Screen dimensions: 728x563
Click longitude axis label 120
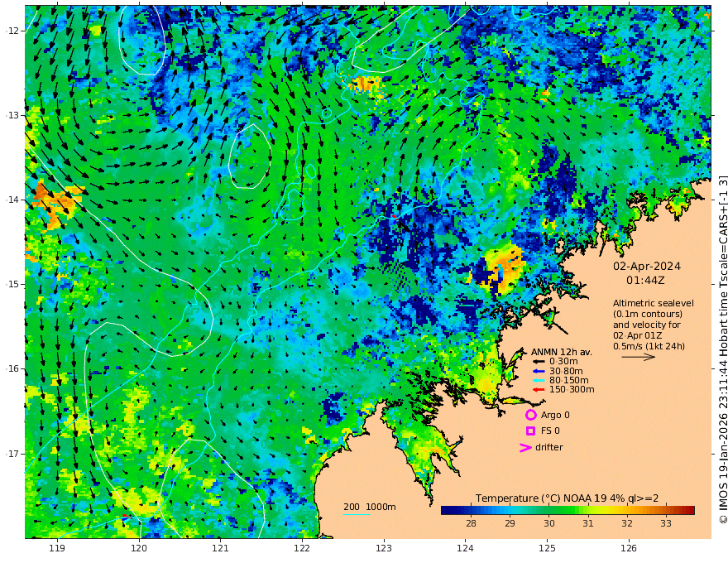point(139,549)
